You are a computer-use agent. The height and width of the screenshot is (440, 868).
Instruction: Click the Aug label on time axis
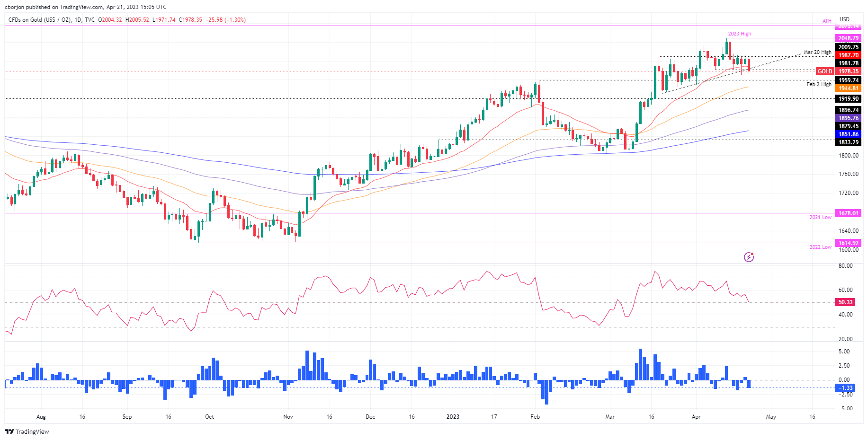pyautogui.click(x=41, y=417)
